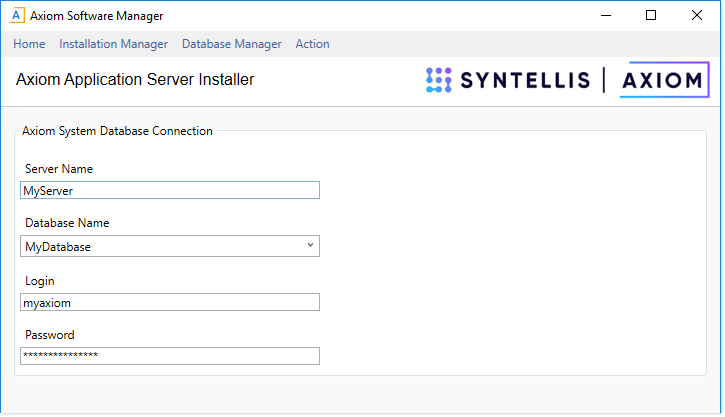
Task: Open the Action menu
Action: pos(312,44)
